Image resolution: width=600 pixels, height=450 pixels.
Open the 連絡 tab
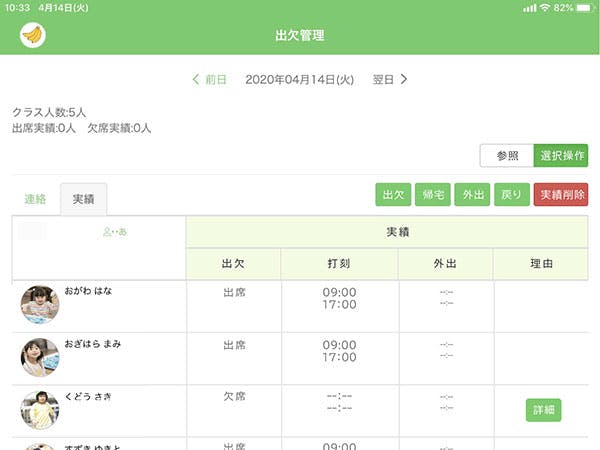coord(35,199)
